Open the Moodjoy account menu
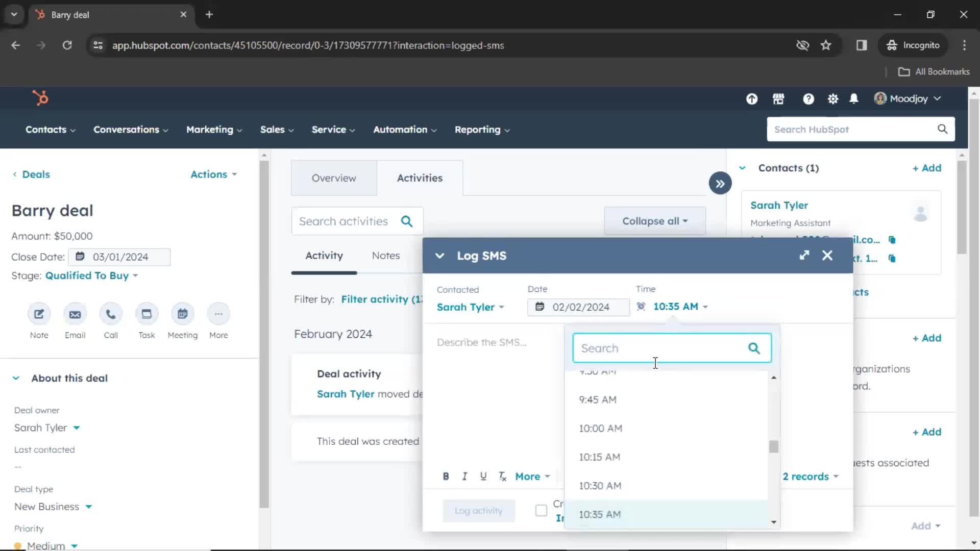 [x=908, y=98]
